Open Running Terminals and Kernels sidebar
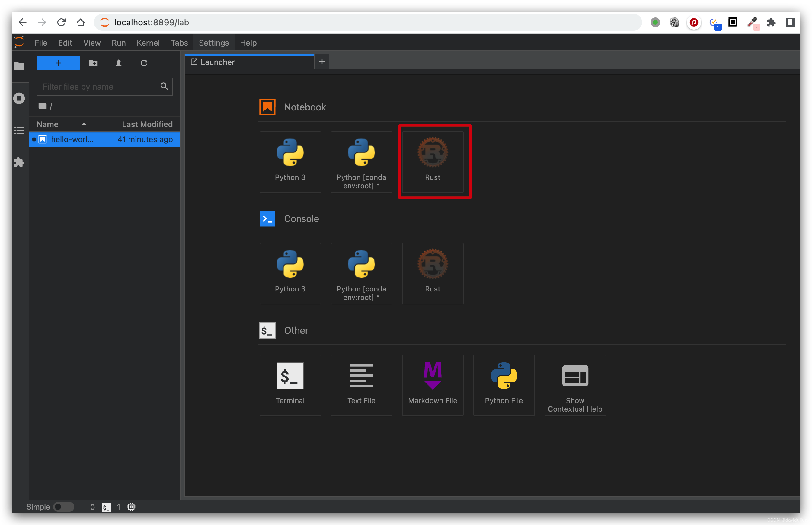 click(19, 99)
